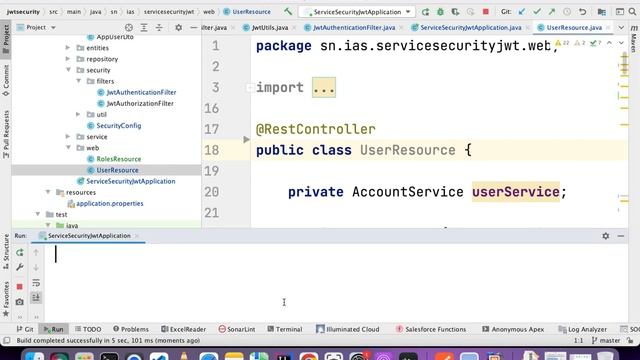Viewport: 640px width, 360px height.
Task: Click master branch in status bar
Action: (606, 340)
